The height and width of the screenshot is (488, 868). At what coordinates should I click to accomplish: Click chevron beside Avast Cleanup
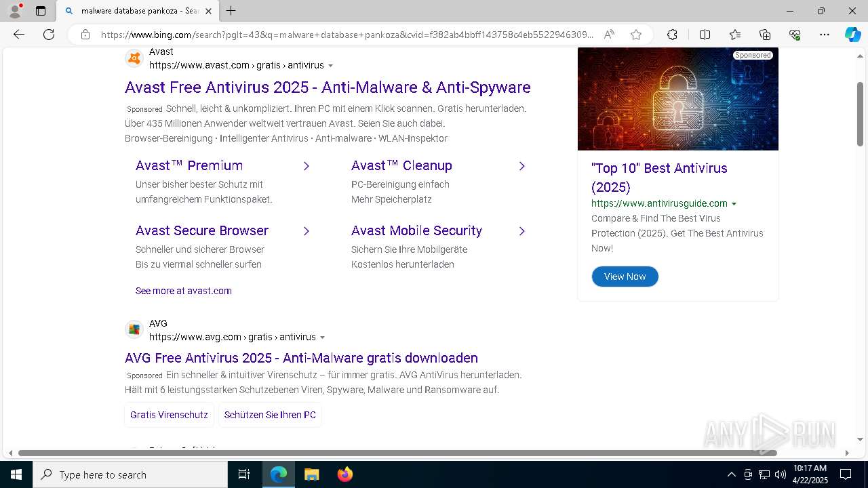[521, 166]
